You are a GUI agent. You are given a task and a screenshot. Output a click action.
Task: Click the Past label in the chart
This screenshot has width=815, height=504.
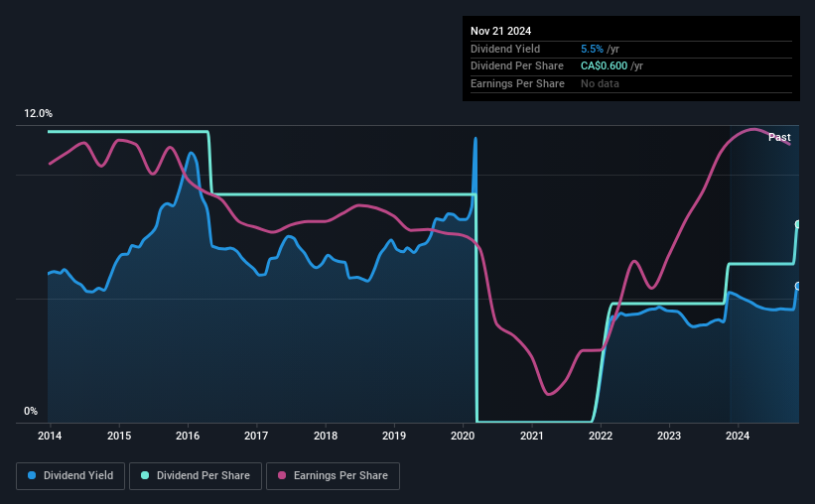click(x=779, y=137)
